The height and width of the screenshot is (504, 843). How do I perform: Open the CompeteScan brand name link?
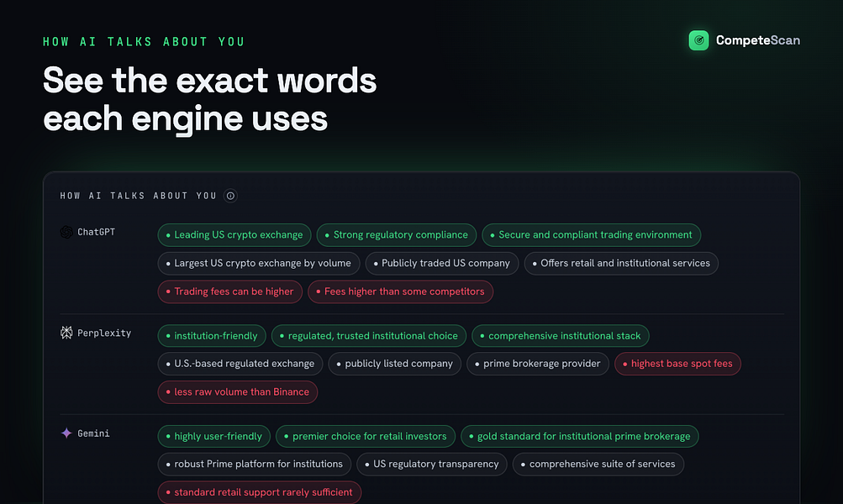757,40
